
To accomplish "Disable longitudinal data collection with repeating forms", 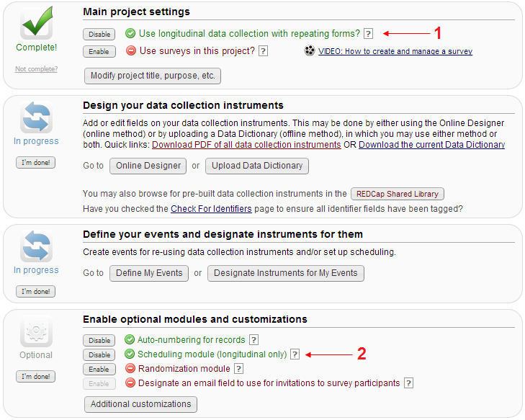I will pos(99,34).
